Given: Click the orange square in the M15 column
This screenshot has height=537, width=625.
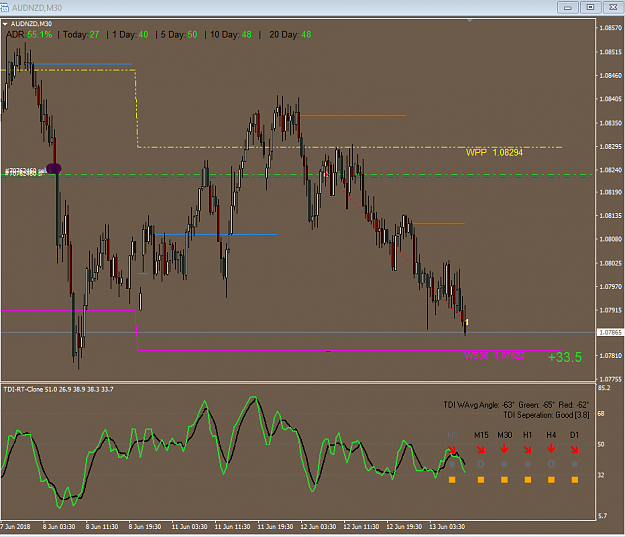Looking at the screenshot, I should point(481,480).
